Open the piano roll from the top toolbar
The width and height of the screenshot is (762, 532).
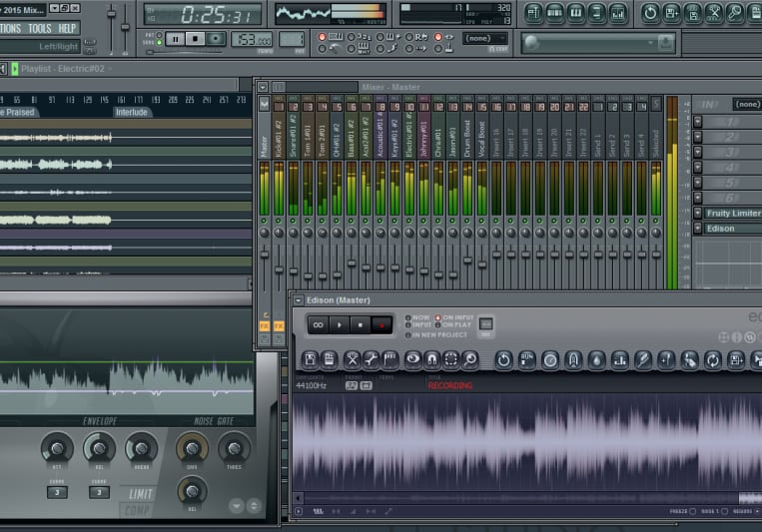575,13
